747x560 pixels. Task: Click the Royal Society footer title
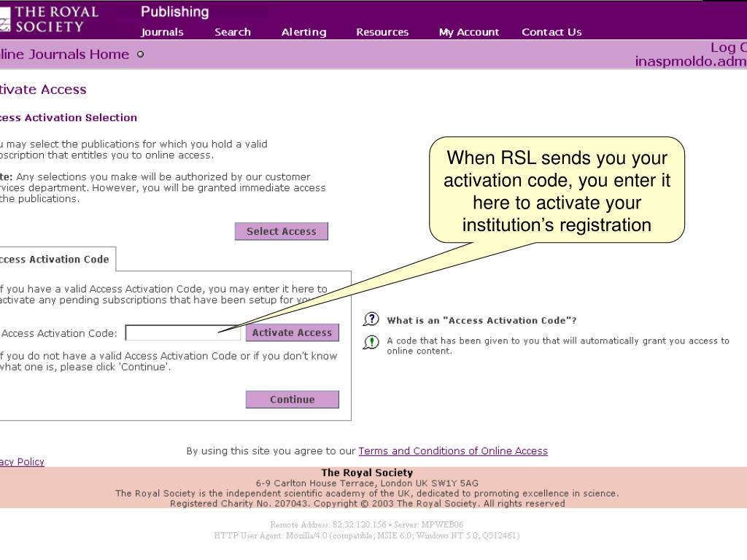367,472
